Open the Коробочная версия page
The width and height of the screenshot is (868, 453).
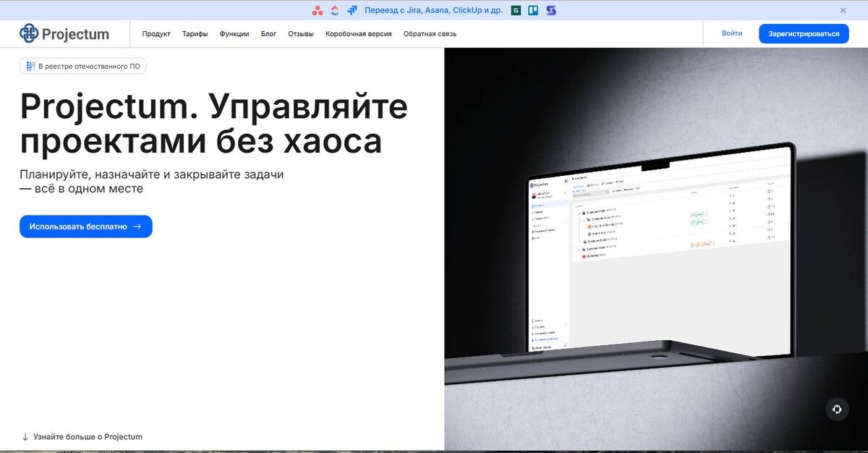(359, 34)
